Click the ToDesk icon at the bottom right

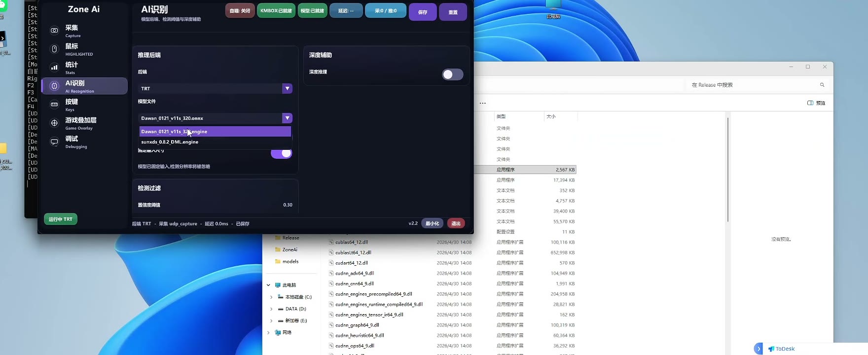(771, 349)
